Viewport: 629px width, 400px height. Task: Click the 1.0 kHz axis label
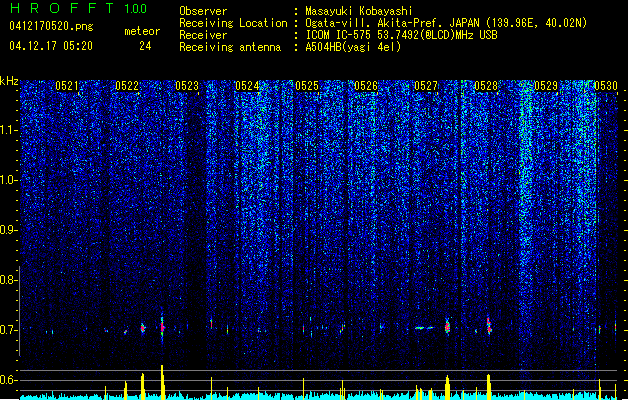(8, 180)
